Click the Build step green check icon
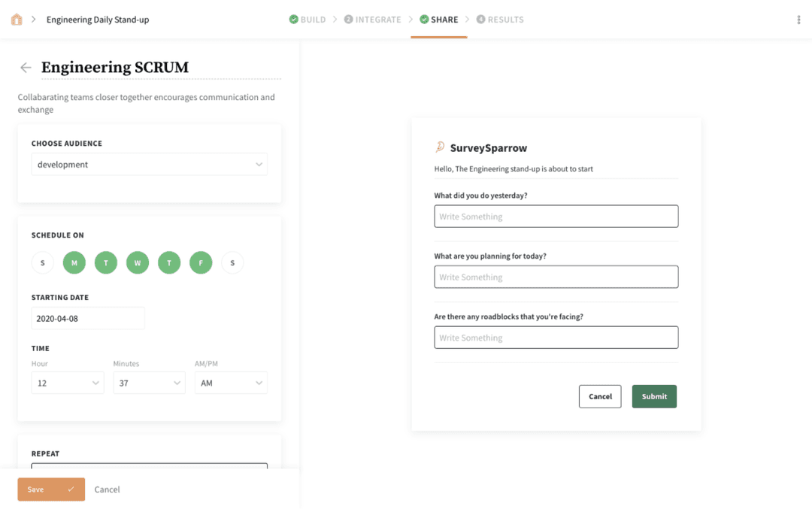812x509 pixels. click(294, 19)
